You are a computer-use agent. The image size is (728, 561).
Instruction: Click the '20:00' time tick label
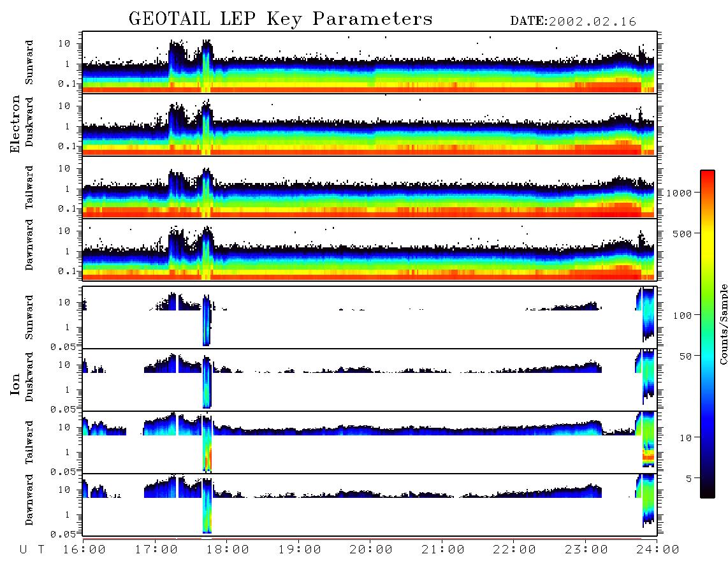click(371, 550)
